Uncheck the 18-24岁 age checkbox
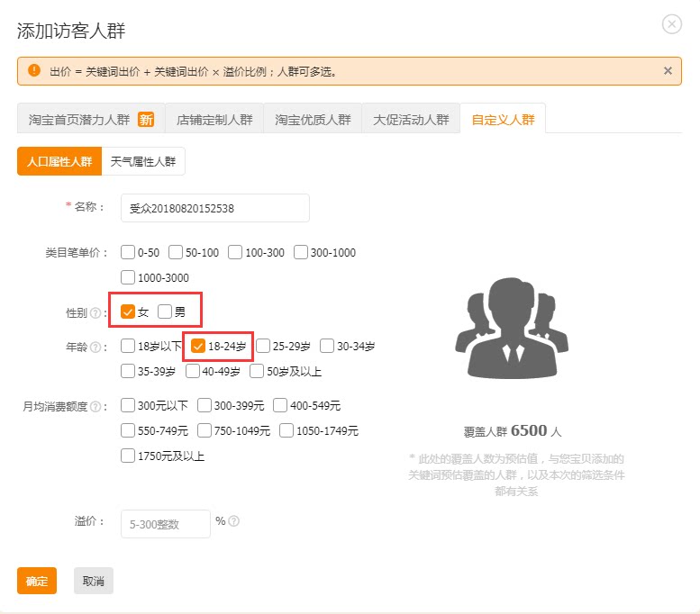 [198, 346]
